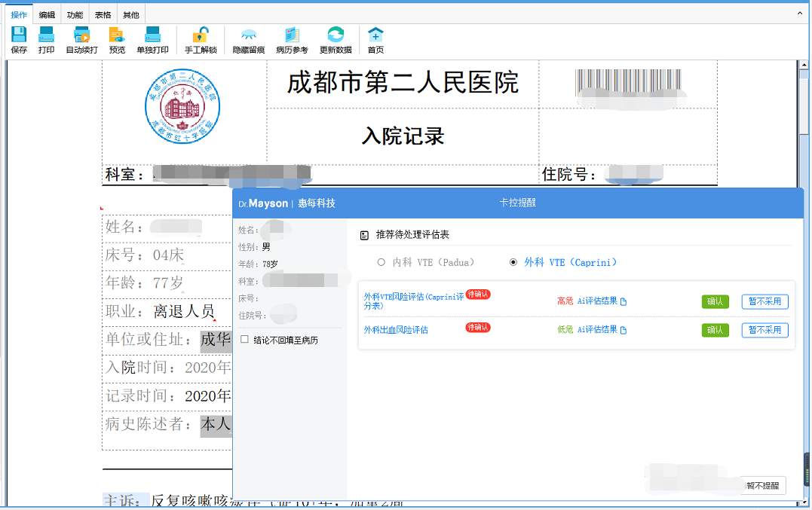Switch to the 操作 tab
Screen dimensions: 812x510
(19, 15)
